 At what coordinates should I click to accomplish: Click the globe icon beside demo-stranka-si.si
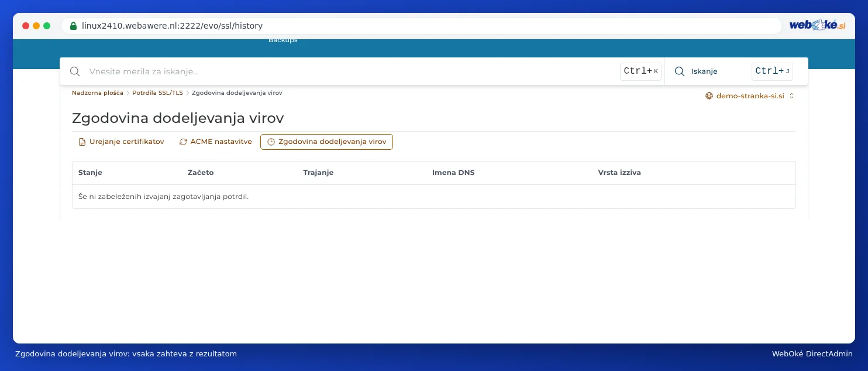pyautogui.click(x=709, y=96)
